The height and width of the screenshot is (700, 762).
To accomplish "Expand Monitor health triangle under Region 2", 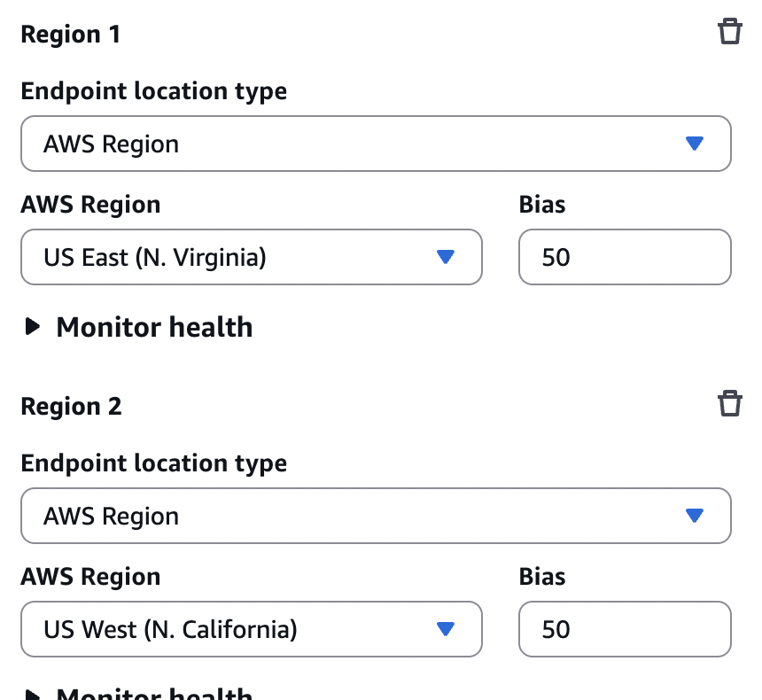I will (x=33, y=694).
